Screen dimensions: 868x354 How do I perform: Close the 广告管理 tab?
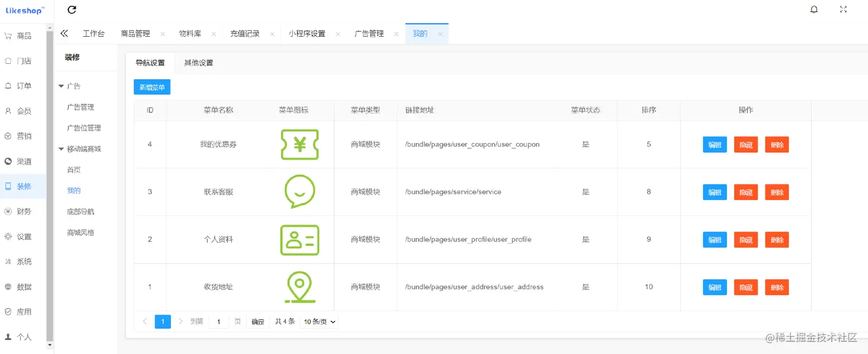(396, 34)
